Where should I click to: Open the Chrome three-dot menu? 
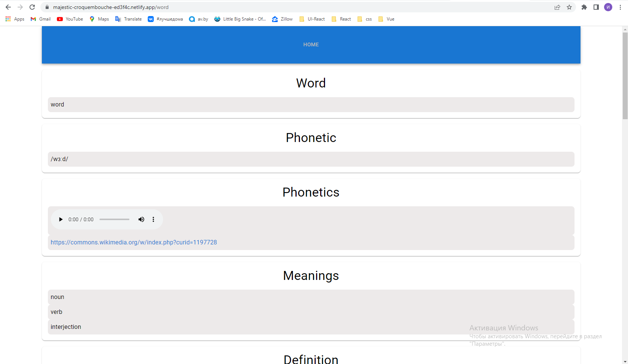tap(620, 7)
